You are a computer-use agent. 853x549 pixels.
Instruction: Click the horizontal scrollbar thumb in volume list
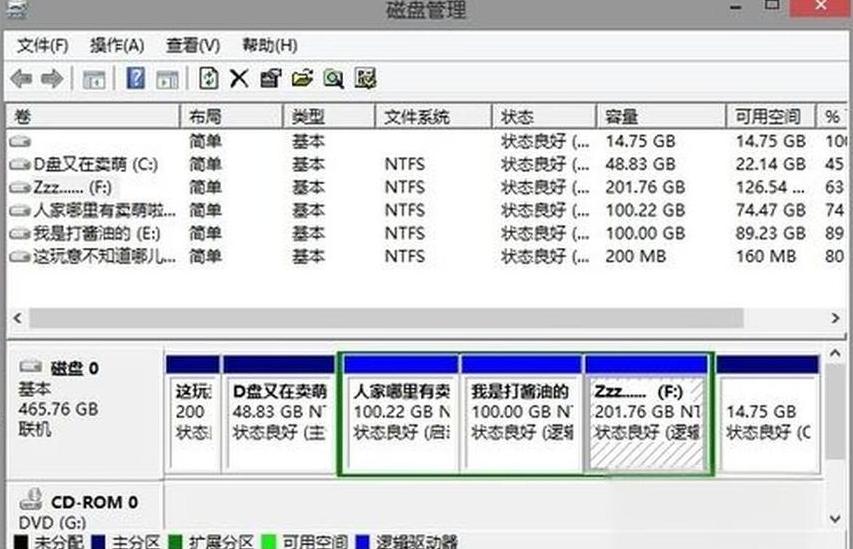[x=386, y=318]
